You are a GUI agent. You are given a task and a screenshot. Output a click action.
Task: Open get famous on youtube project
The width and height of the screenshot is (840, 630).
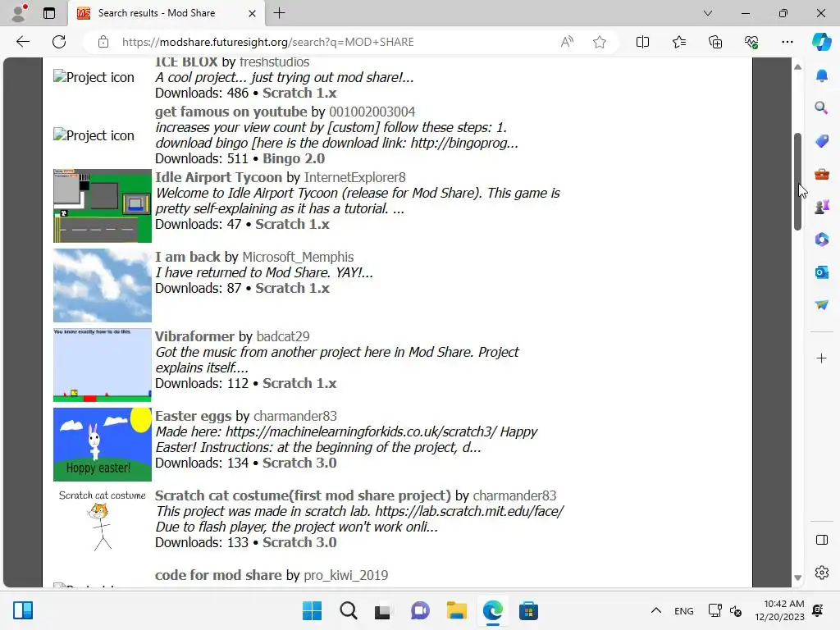click(231, 112)
